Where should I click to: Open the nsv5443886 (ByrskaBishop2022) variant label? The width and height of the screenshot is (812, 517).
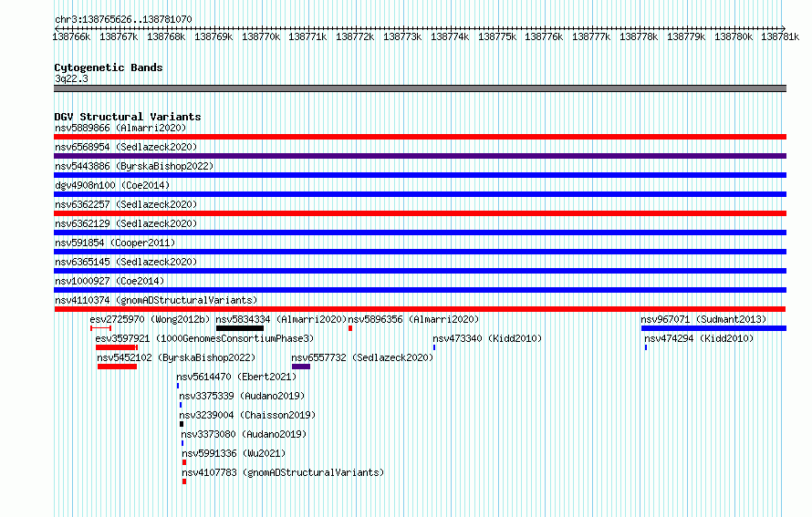coord(134,166)
